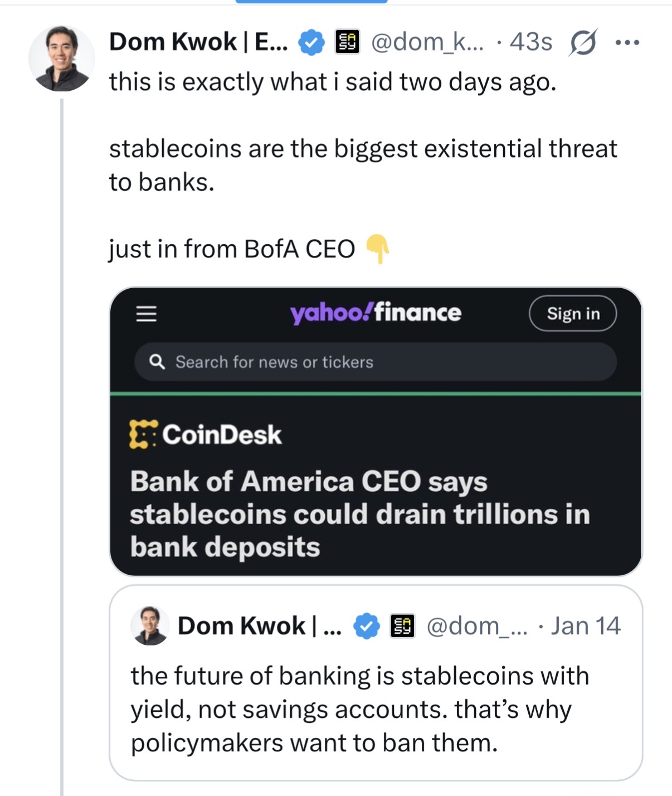672x796 pixels.
Task: Open Dom Kwok's profile picture
Action: 61,59
